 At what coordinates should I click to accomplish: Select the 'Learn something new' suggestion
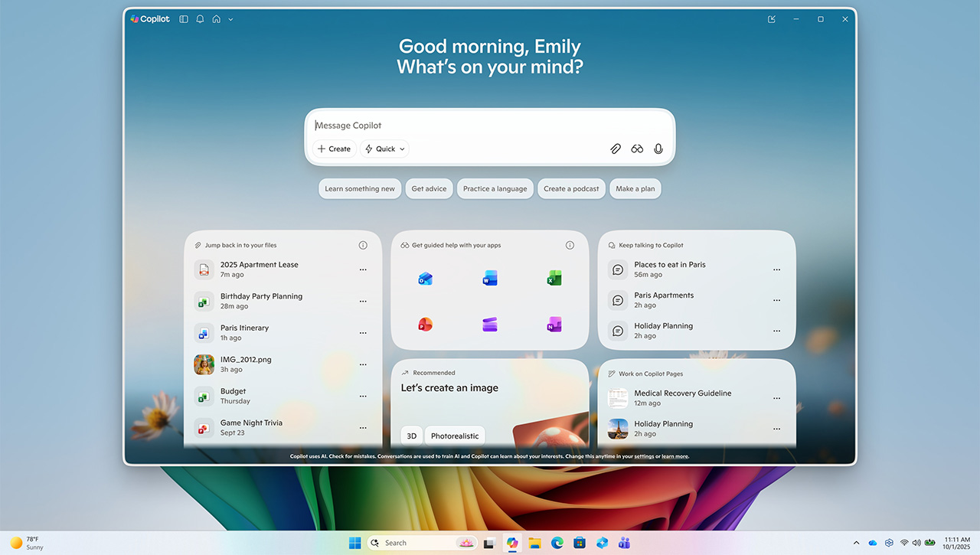tap(360, 189)
